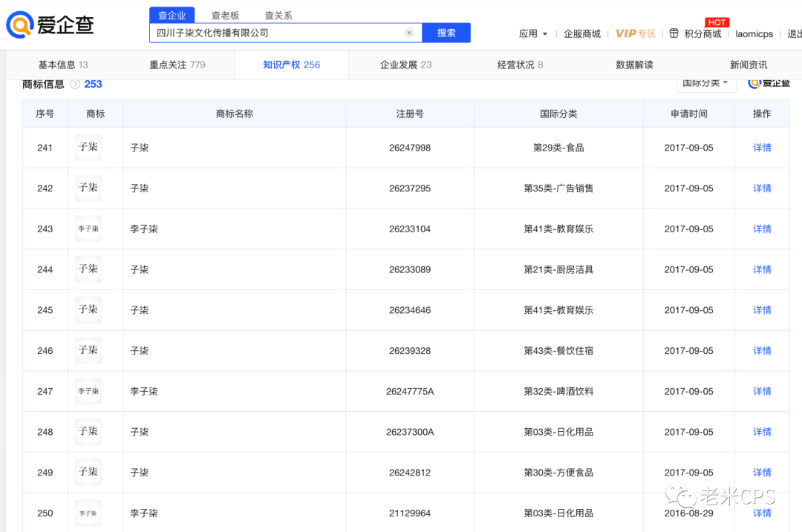The width and height of the screenshot is (802, 532).
Task: View 详情 for trademark 26237300A
Action: pos(762,432)
